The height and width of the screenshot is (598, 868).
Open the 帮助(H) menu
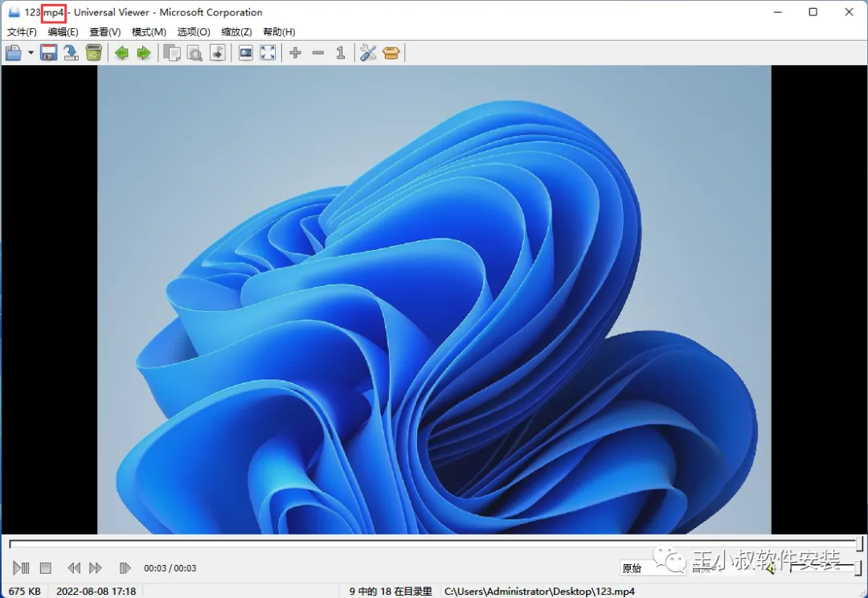coord(279,32)
